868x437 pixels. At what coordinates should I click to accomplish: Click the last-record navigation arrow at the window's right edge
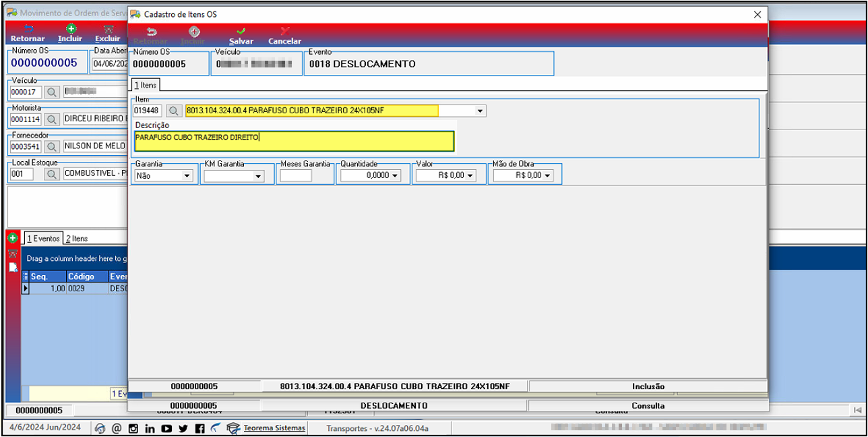point(857,410)
